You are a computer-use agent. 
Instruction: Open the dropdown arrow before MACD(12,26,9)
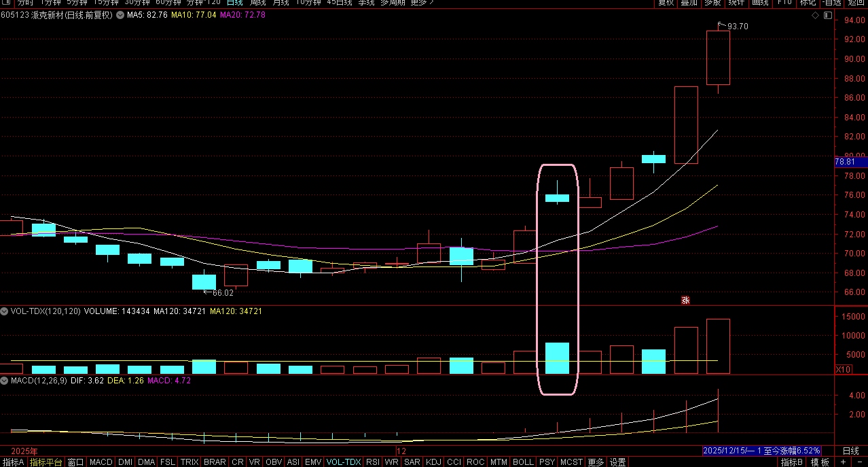coord(5,381)
